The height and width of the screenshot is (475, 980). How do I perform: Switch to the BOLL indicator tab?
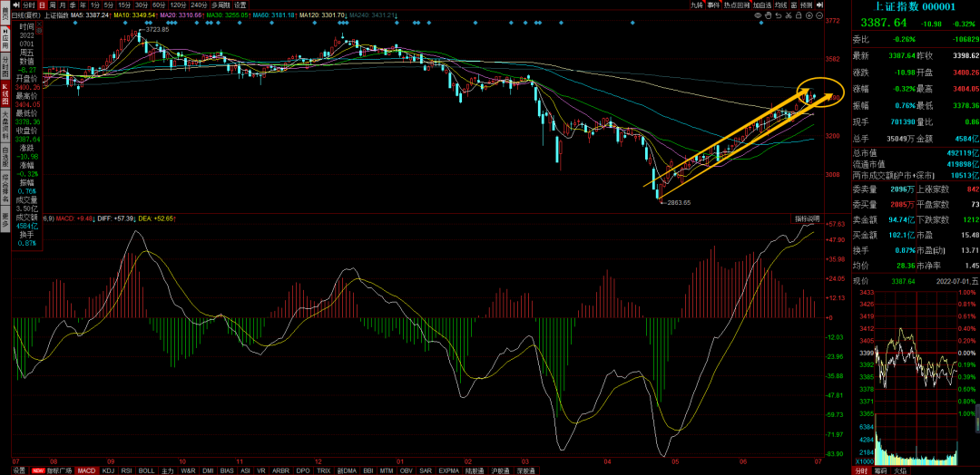coord(146,470)
